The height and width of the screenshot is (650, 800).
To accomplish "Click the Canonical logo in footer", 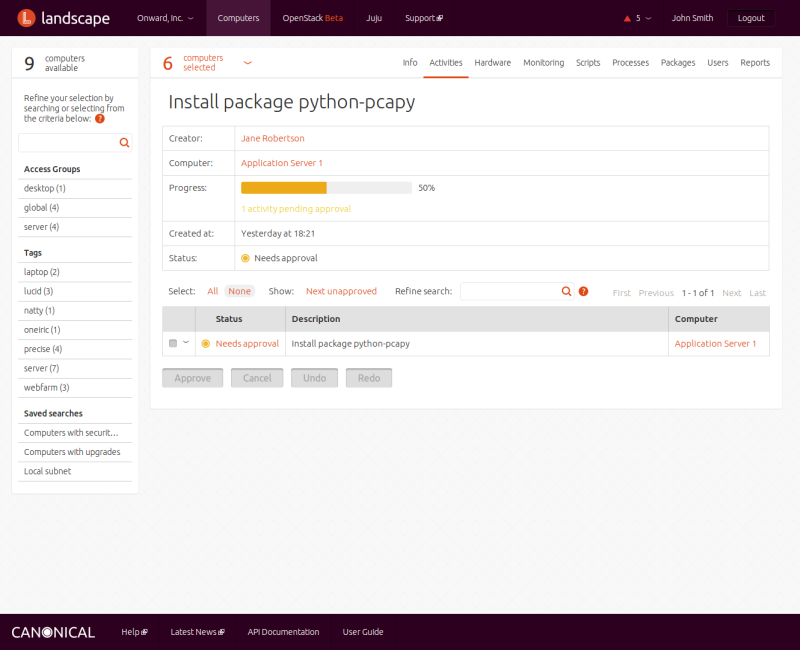I will click(x=53, y=632).
